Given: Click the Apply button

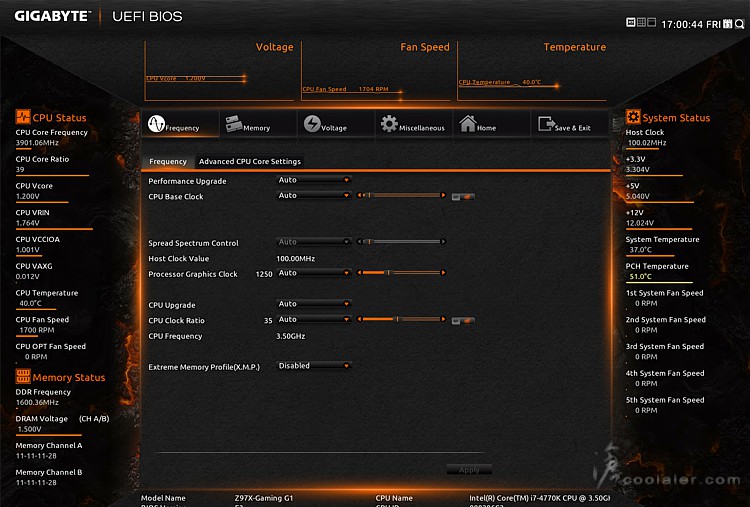Looking at the screenshot, I should pyautogui.click(x=469, y=470).
